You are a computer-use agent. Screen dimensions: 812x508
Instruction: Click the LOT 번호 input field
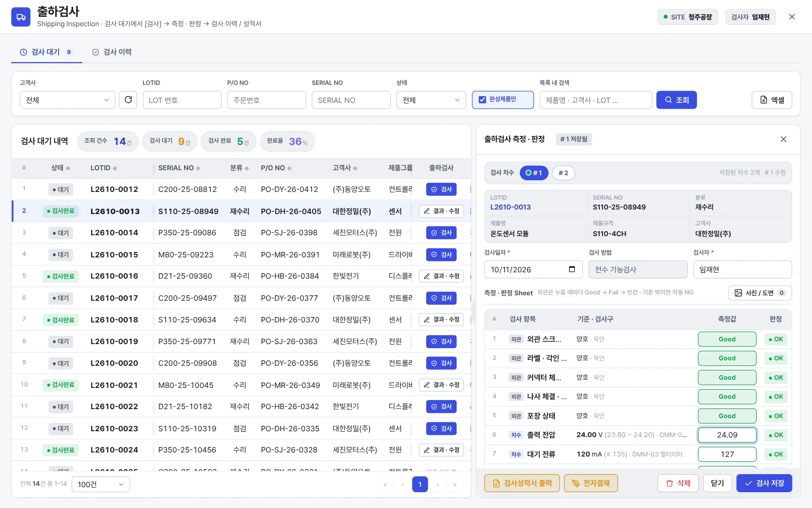(x=182, y=100)
